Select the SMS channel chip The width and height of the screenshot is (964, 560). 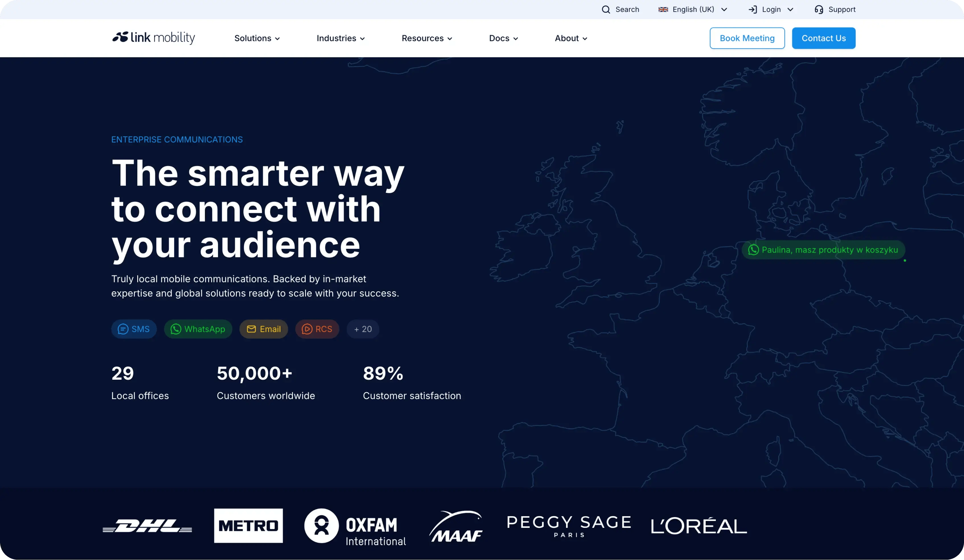[134, 329]
